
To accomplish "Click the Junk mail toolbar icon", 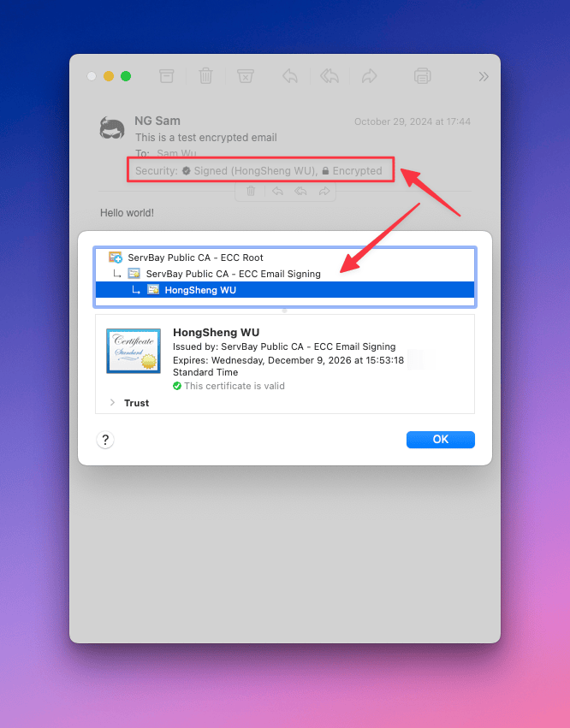I will (x=246, y=75).
